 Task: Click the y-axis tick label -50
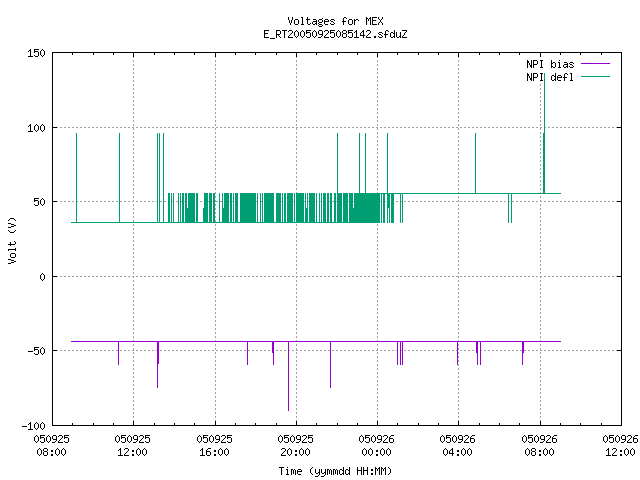pyautogui.click(x=36, y=351)
